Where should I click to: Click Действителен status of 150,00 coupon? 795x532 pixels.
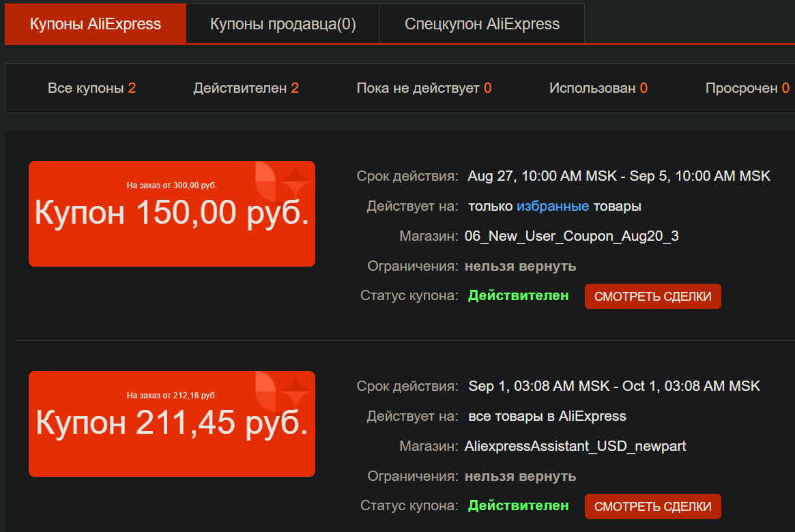tap(518, 295)
